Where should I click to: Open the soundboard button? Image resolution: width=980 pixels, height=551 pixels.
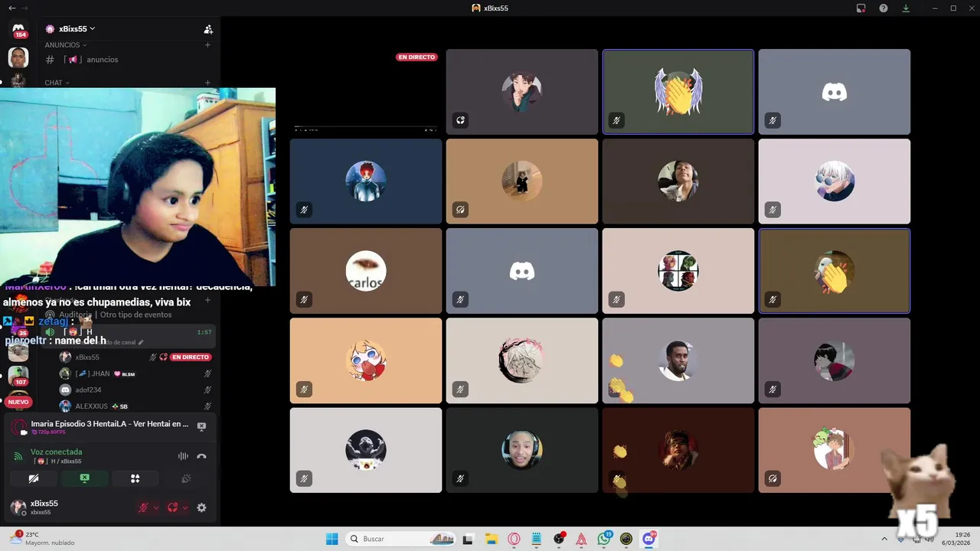(x=185, y=478)
